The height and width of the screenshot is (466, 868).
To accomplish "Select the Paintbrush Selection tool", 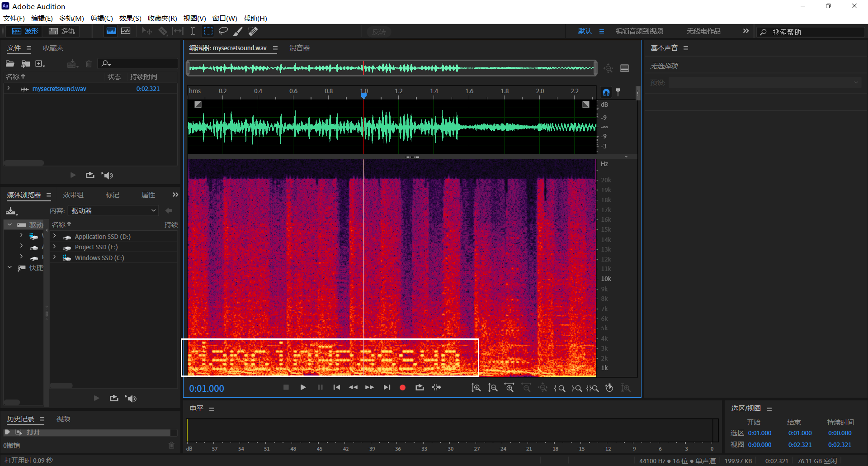I will click(238, 31).
